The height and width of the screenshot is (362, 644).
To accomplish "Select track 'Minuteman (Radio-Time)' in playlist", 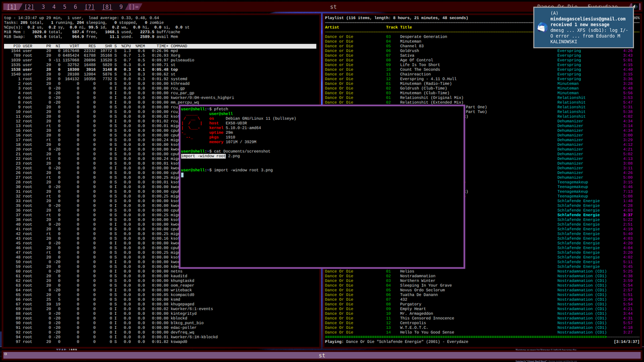I will click(x=478, y=83).
